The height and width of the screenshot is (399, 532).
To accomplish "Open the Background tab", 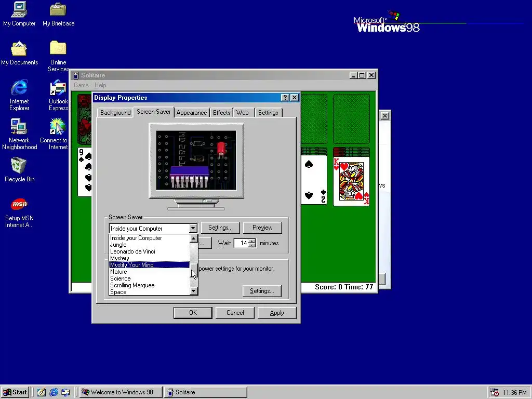I will (115, 113).
